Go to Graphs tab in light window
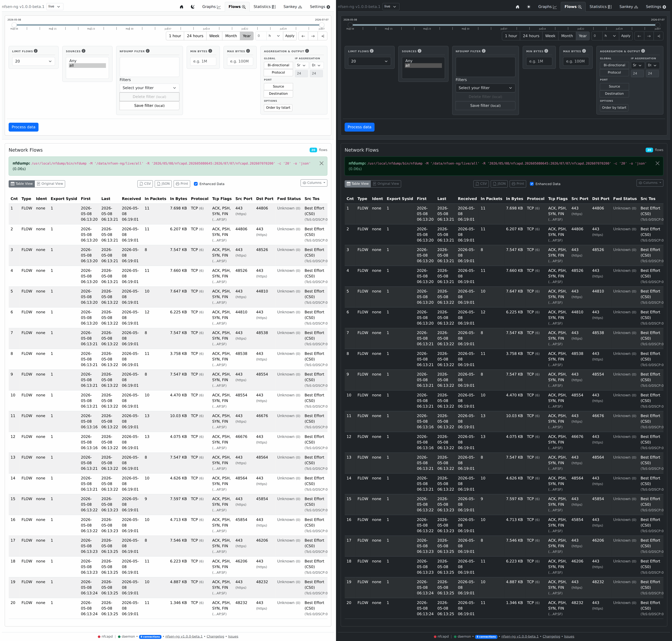 click(x=211, y=7)
